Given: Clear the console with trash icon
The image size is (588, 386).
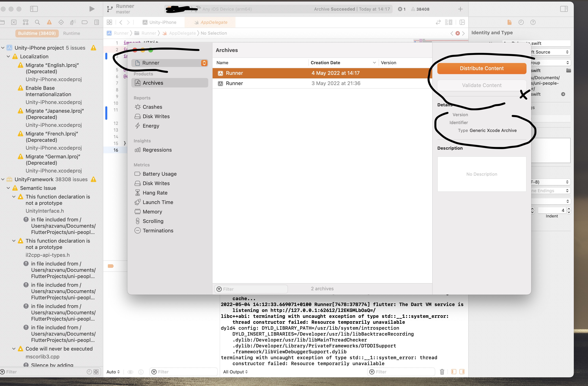Looking at the screenshot, I should point(442,372).
